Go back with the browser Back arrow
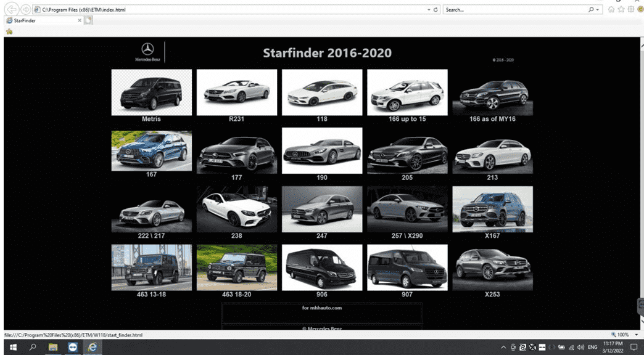Image resolution: width=644 pixels, height=355 pixels. click(12, 9)
